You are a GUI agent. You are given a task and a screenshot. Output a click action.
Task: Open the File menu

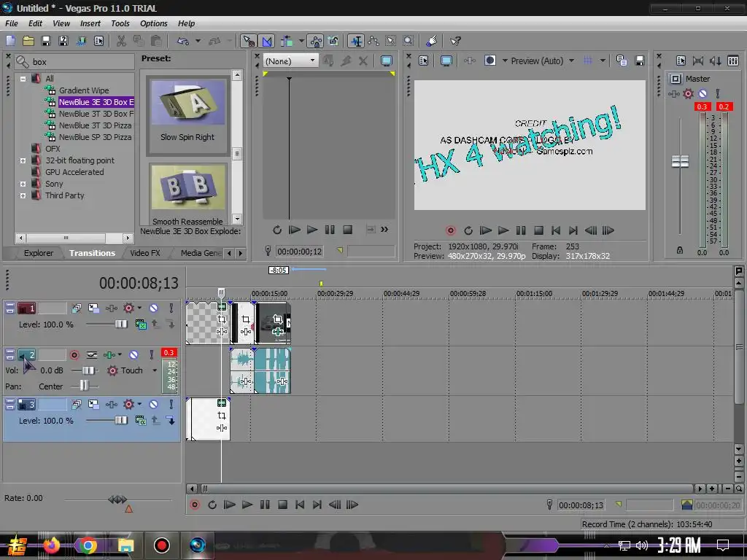(12, 23)
